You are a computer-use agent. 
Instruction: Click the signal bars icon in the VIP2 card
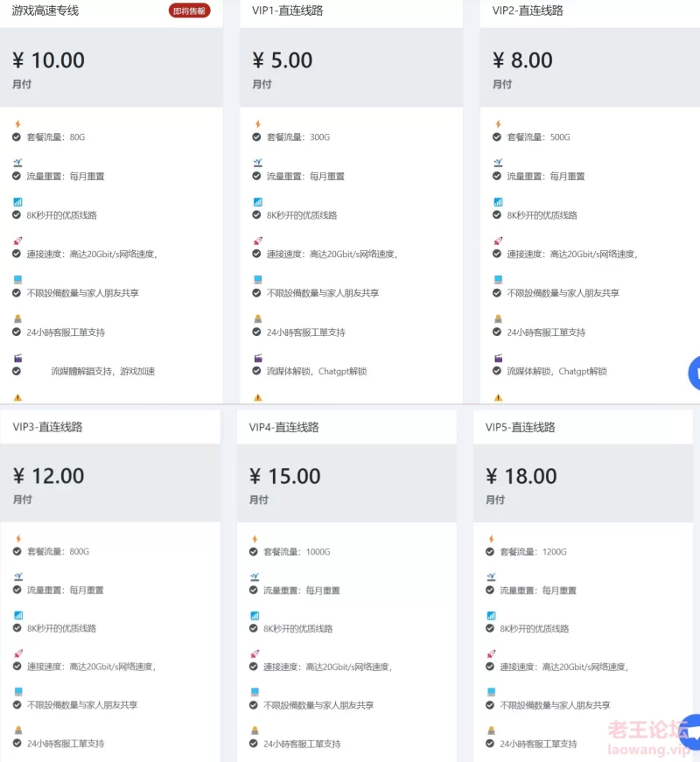pos(498,202)
